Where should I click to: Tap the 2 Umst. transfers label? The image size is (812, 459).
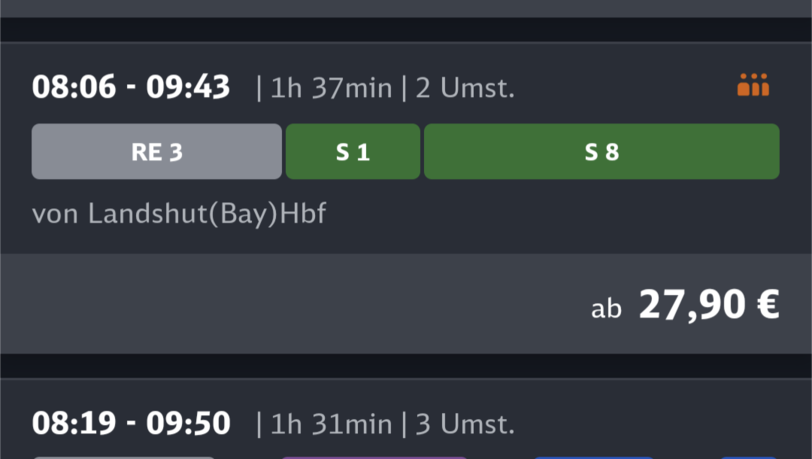click(465, 88)
